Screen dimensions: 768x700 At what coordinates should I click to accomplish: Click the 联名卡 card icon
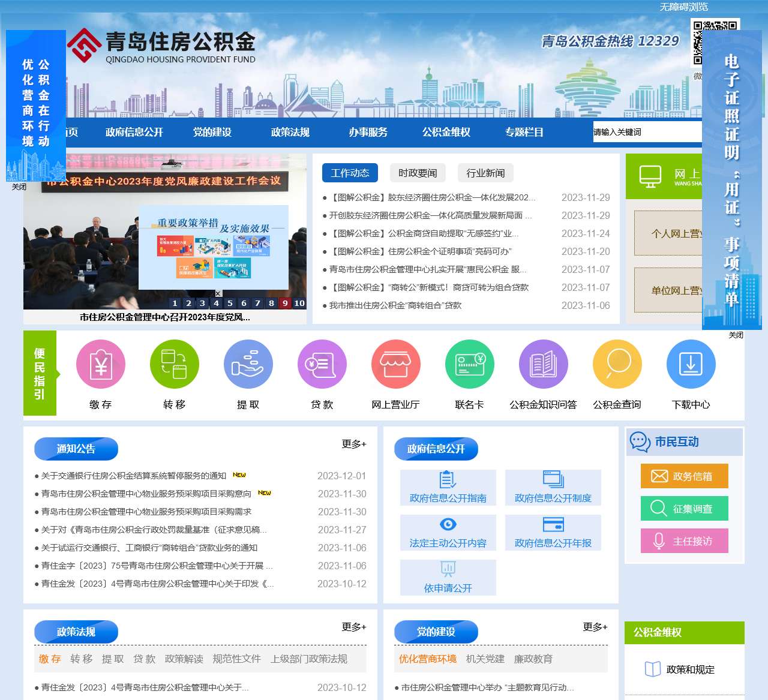click(x=469, y=363)
